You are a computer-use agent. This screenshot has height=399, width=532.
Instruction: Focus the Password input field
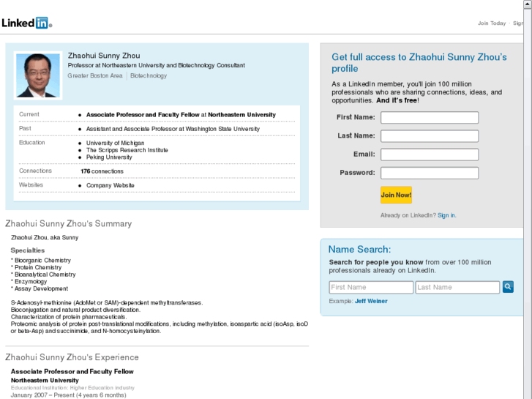click(x=430, y=173)
